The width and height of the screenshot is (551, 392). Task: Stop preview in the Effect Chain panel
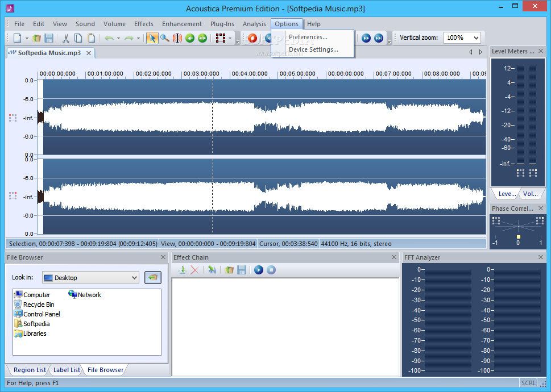click(271, 270)
